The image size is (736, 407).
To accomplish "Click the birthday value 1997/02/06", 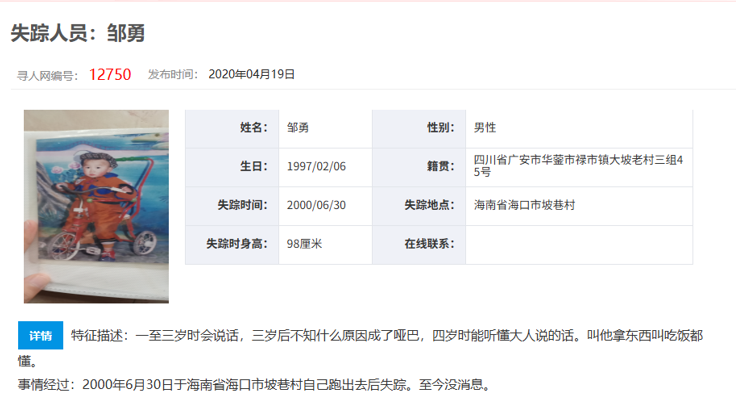I will click(x=316, y=166).
